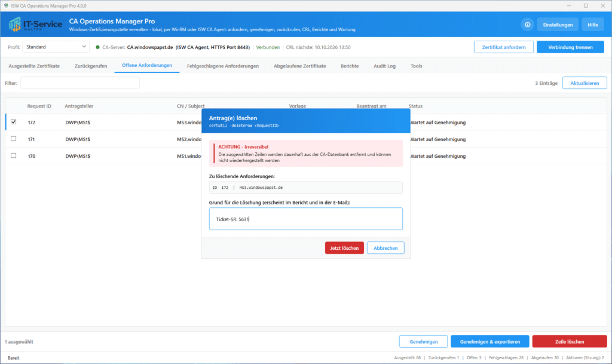Tick the checkbox for request 171
Viewport: 612px width, 364px height.
click(x=14, y=139)
